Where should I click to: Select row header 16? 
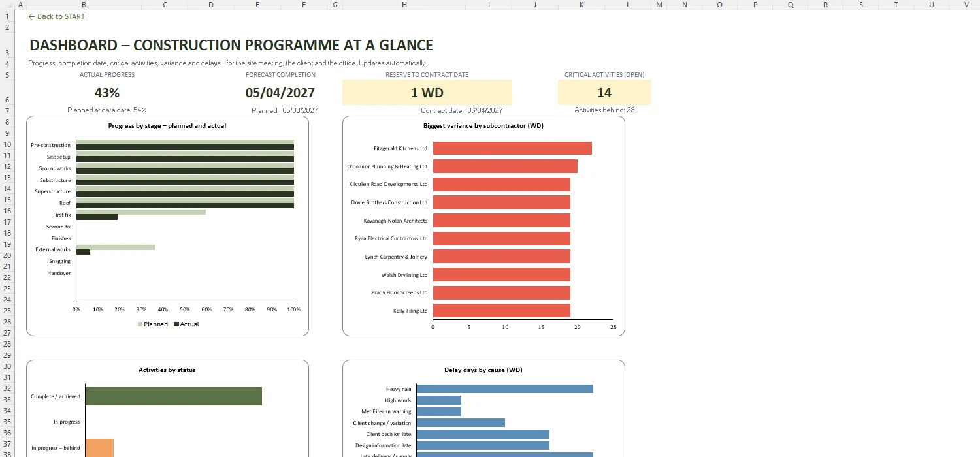tap(7, 211)
